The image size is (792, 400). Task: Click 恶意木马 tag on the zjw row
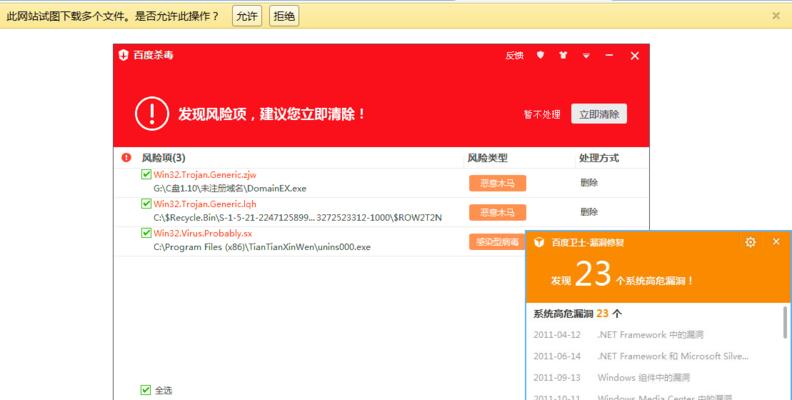pyautogui.click(x=498, y=183)
